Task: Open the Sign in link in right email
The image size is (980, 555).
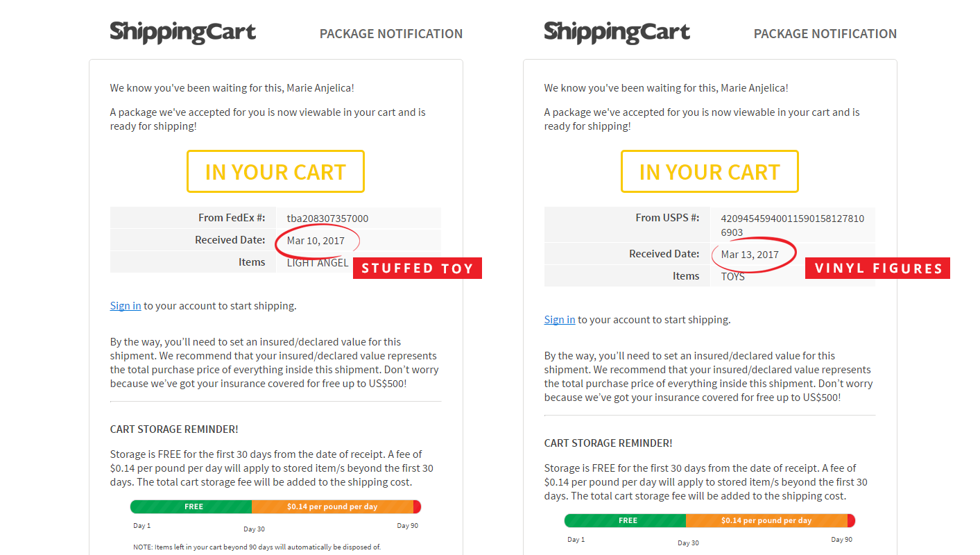Action: (560, 319)
